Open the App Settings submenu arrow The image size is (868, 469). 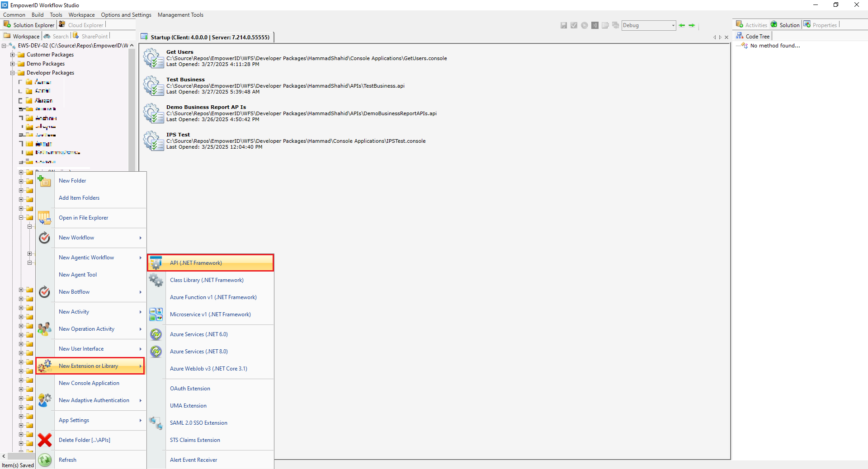coord(141,420)
